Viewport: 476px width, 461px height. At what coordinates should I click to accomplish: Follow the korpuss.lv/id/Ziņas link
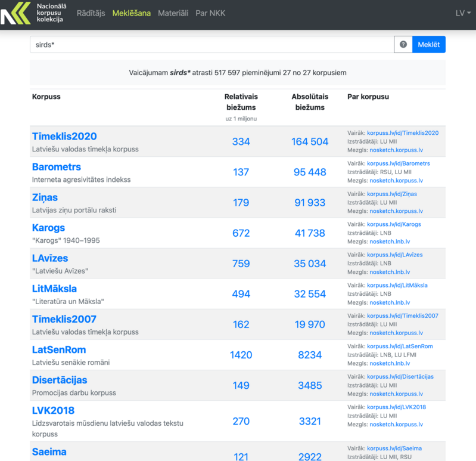392,194
